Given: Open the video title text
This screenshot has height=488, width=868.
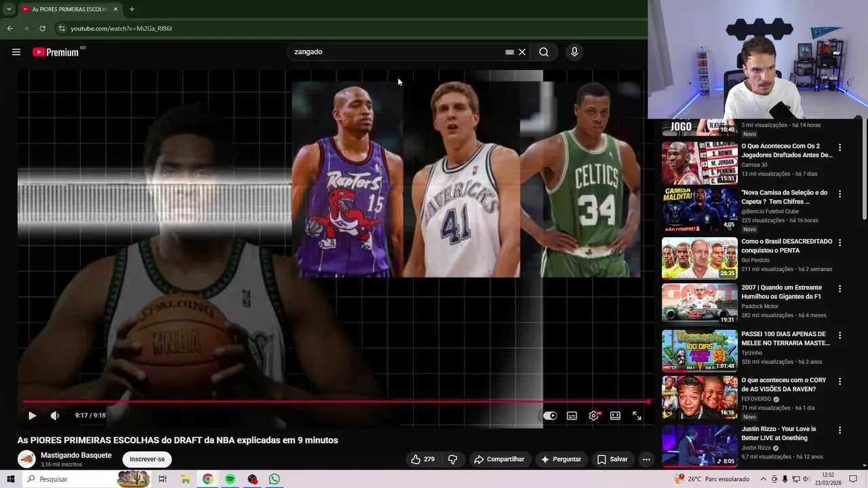Looking at the screenshot, I should coord(178,440).
